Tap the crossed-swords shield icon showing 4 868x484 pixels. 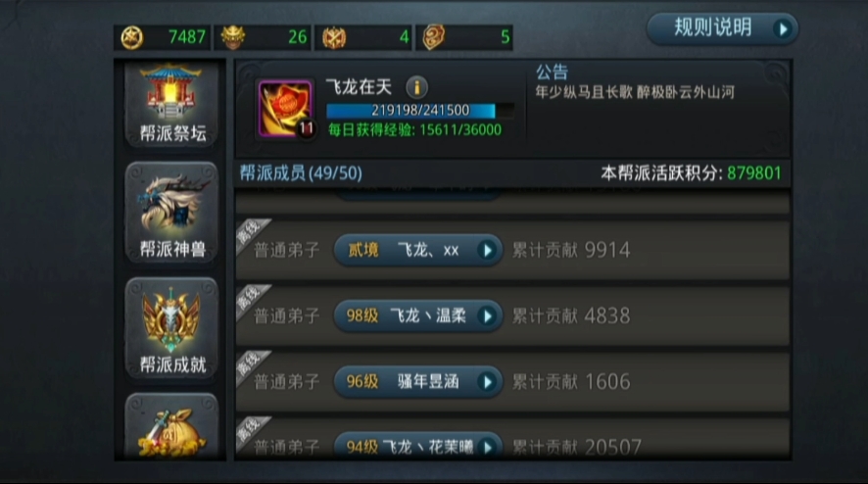(x=334, y=37)
